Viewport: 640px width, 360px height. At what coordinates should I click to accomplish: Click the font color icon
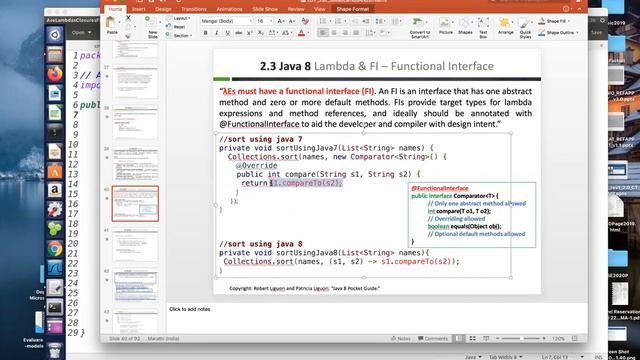pos(301,33)
